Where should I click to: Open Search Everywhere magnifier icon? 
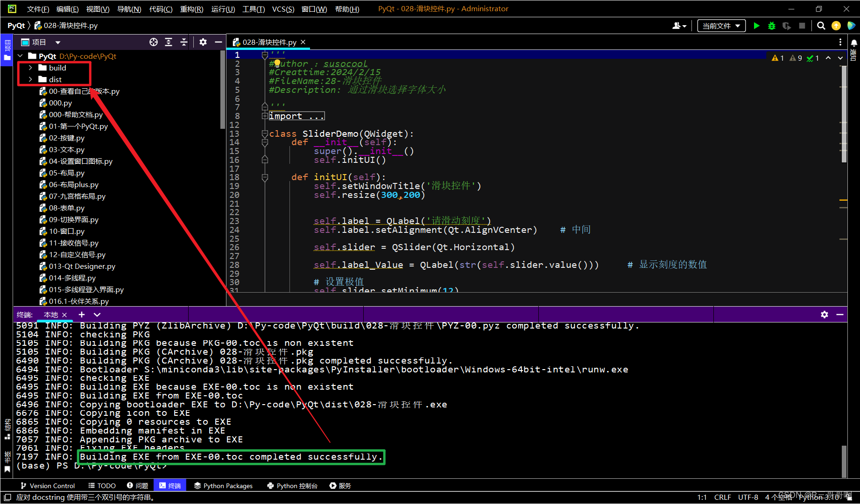point(821,26)
